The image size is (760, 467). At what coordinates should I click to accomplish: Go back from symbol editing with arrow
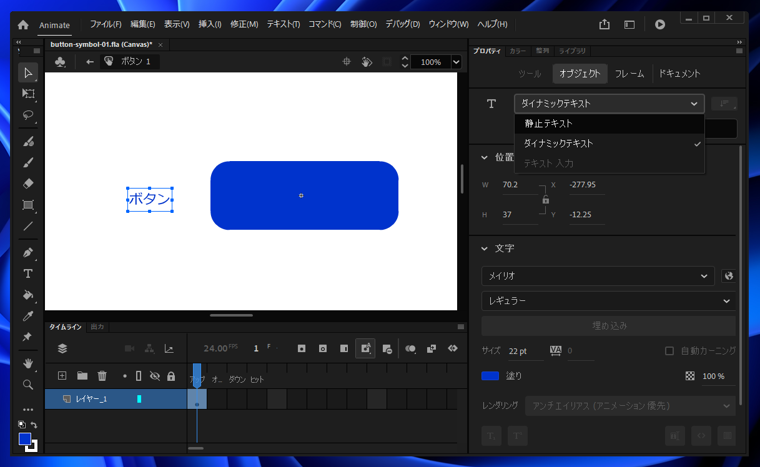tap(89, 62)
